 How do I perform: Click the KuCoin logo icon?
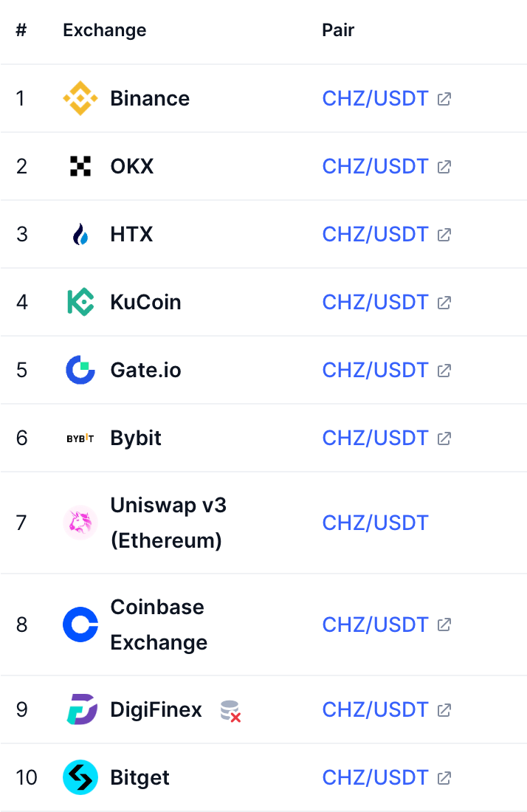tap(80, 302)
